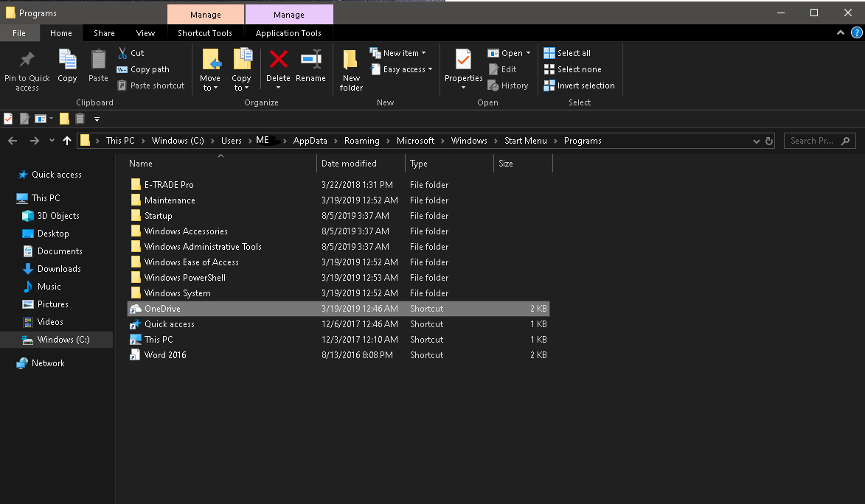Click the History ribbon button

point(508,85)
